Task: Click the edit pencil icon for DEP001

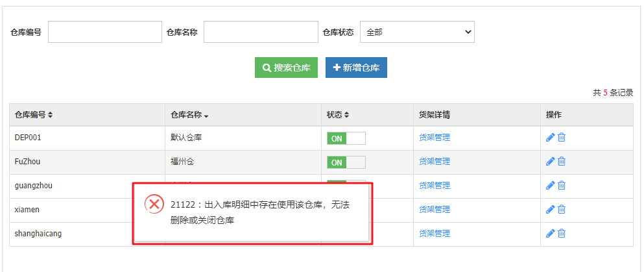Action: pos(550,137)
